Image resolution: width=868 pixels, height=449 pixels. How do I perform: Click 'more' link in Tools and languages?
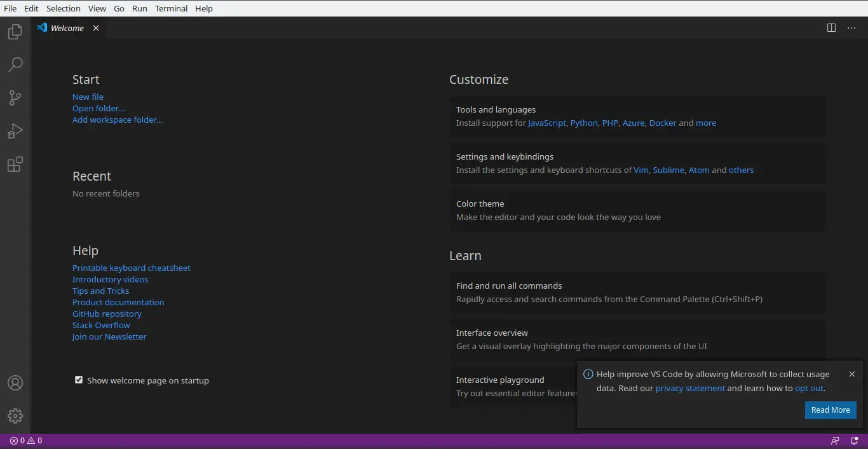tap(706, 123)
